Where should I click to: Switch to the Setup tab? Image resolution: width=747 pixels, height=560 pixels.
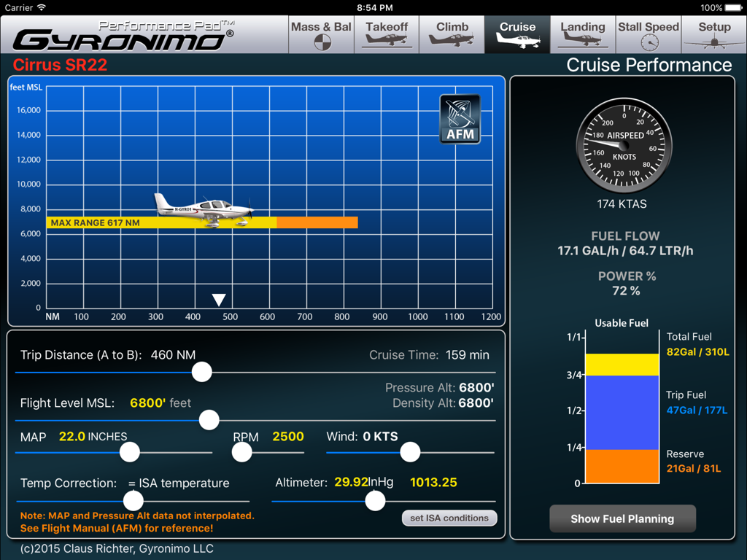(x=713, y=34)
